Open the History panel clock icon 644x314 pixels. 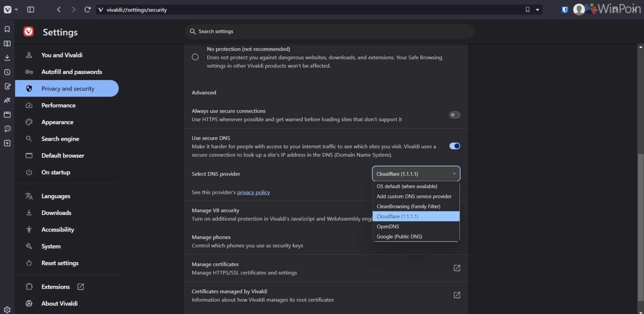click(7, 72)
